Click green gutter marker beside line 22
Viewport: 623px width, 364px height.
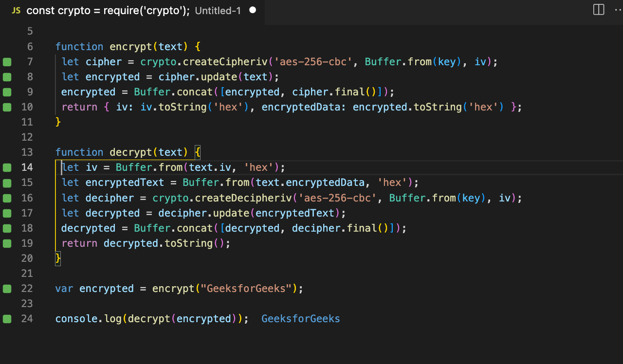coord(7,289)
